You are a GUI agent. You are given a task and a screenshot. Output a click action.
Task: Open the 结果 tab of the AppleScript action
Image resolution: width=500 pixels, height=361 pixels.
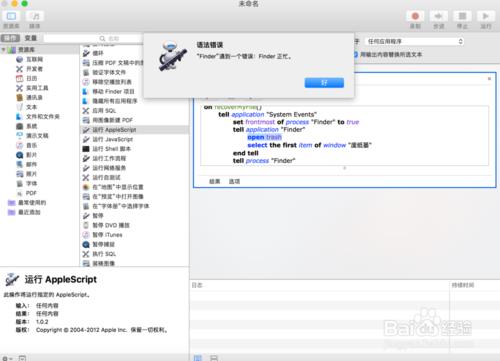(x=215, y=181)
